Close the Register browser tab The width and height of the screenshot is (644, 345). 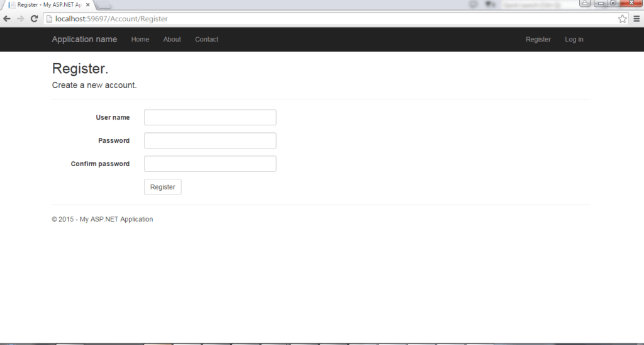(x=87, y=5)
